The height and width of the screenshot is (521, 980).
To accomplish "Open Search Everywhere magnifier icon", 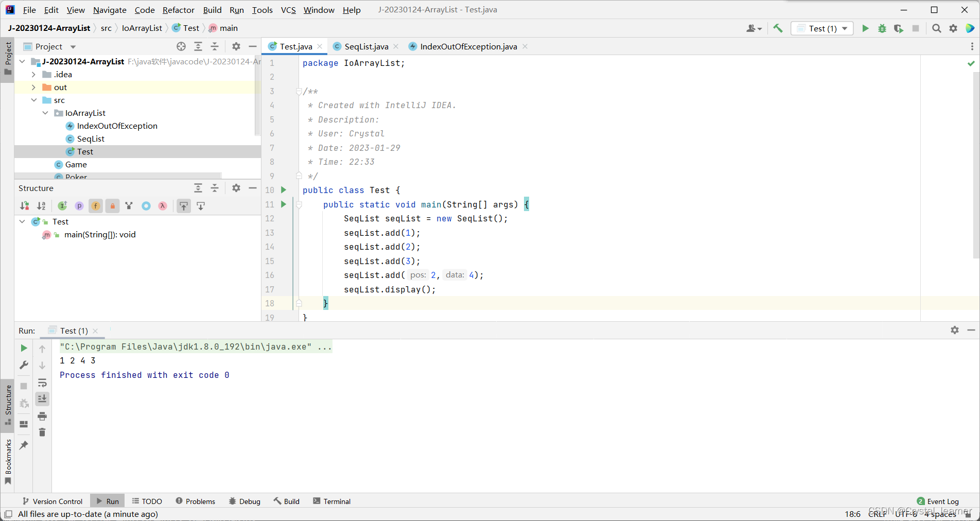I will pos(937,28).
